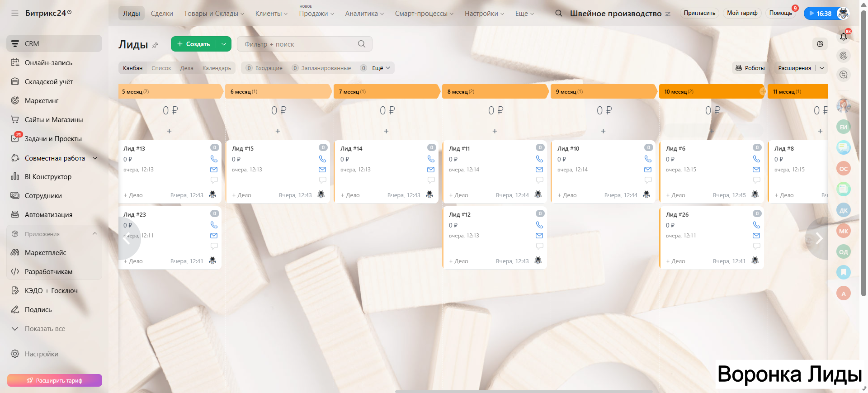Image resolution: width=868 pixels, height=393 pixels.
Task: Show all sidebar items via Показать все
Action: 45,329
